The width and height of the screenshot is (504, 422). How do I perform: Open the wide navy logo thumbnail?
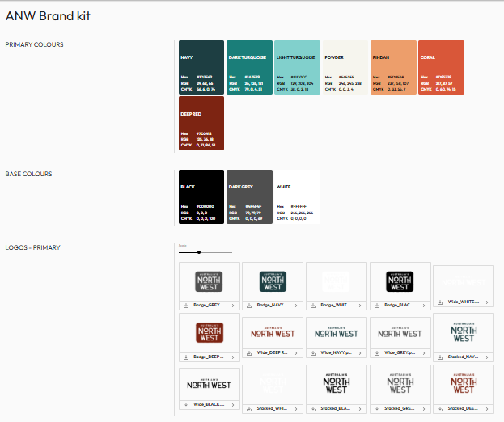tap(337, 333)
